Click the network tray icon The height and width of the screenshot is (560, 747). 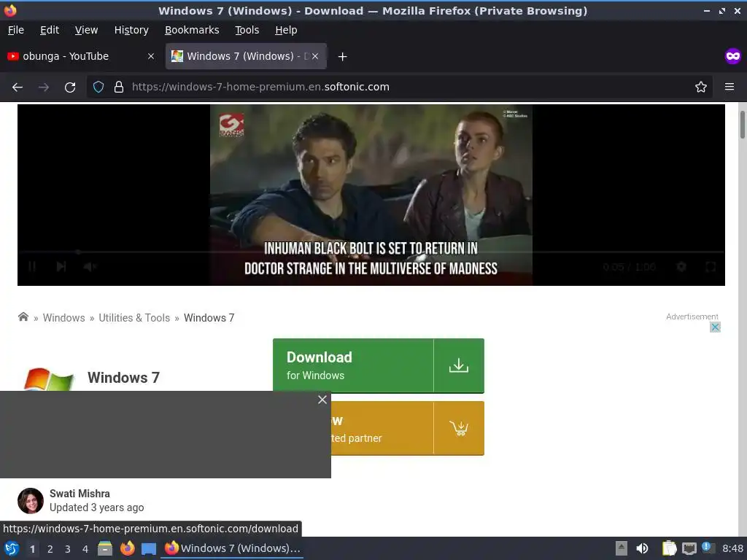[689, 548]
